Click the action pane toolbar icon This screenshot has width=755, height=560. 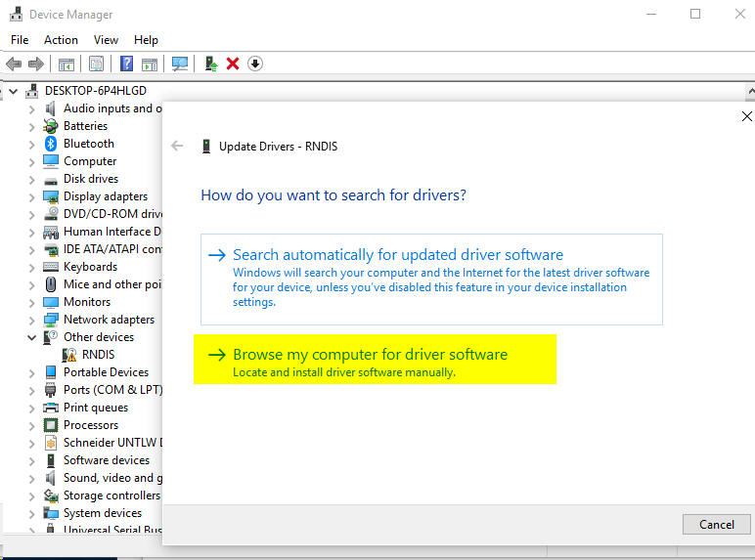click(x=150, y=64)
